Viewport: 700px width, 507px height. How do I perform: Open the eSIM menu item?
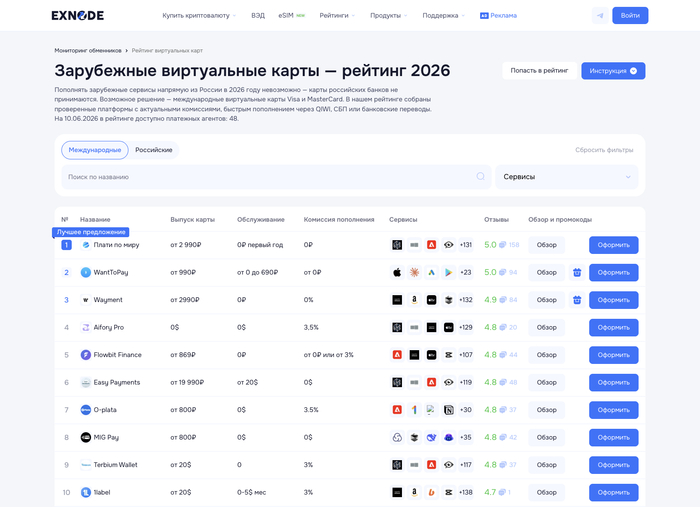coord(292,16)
